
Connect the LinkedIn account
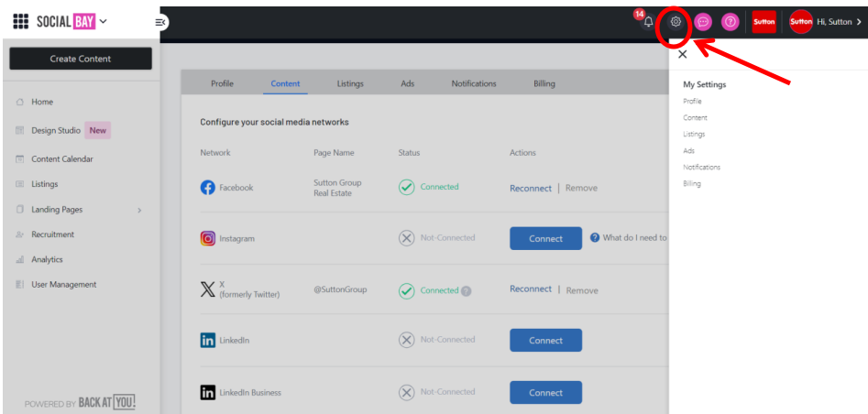pos(545,341)
